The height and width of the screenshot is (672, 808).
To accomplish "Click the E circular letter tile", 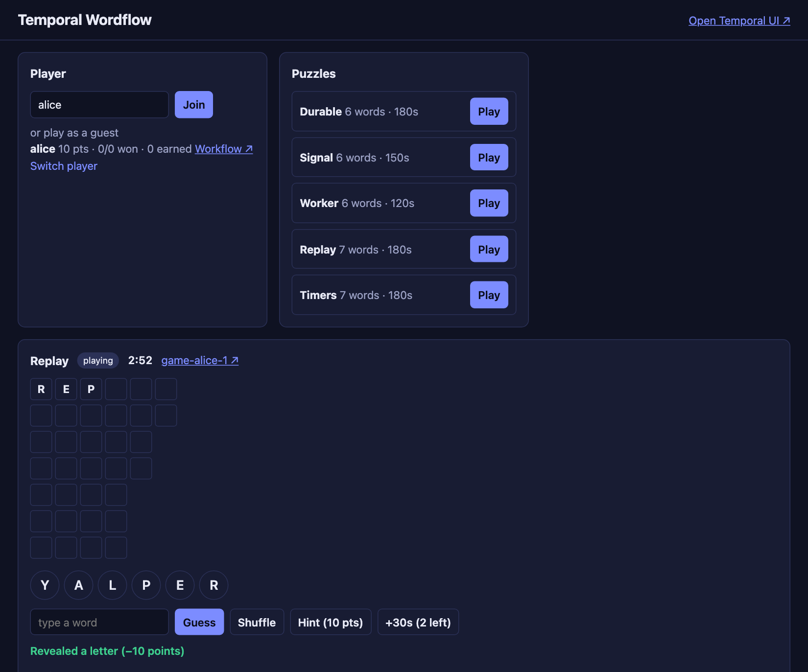I will point(180,585).
